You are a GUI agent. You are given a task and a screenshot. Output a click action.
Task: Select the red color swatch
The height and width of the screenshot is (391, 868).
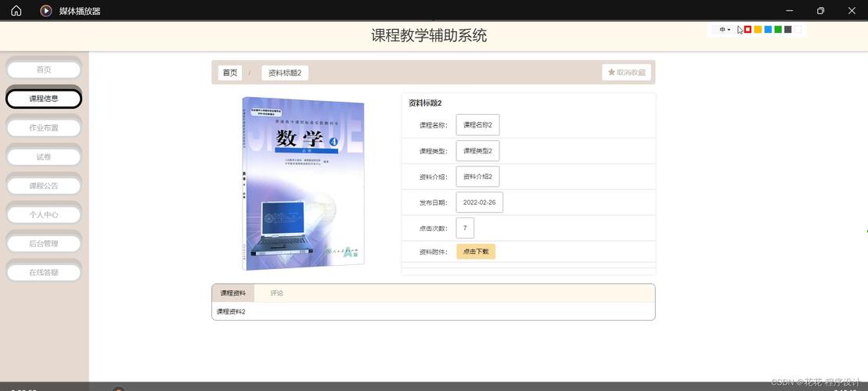(x=747, y=29)
